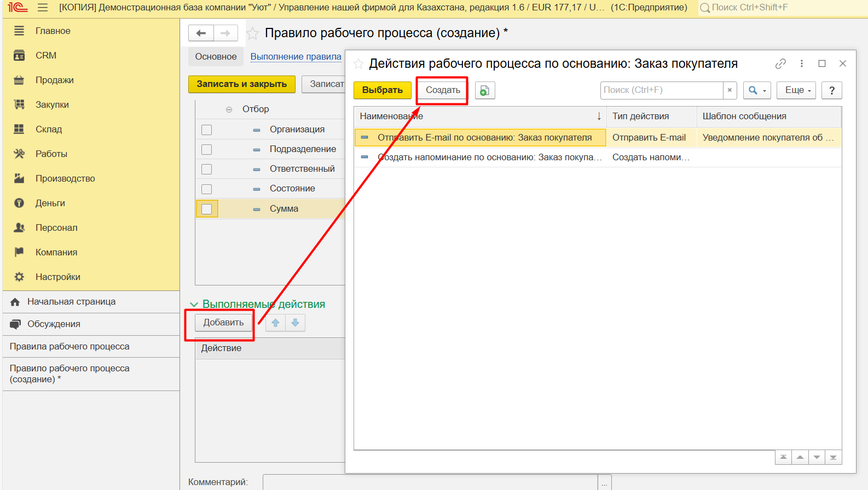Move action up with arrow icon
Screen dimensions: 868x490
(275, 323)
